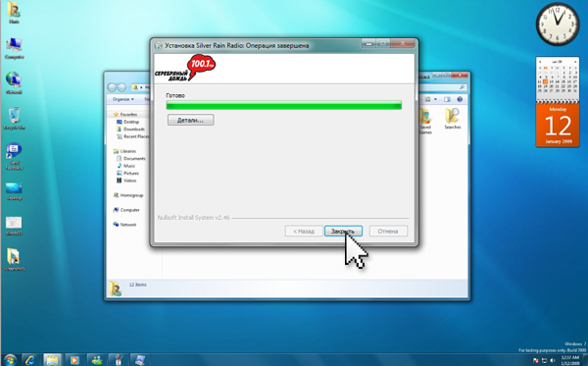Select Downloads in the navigation pane
Viewport: 588px width, 366px height.
134,129
